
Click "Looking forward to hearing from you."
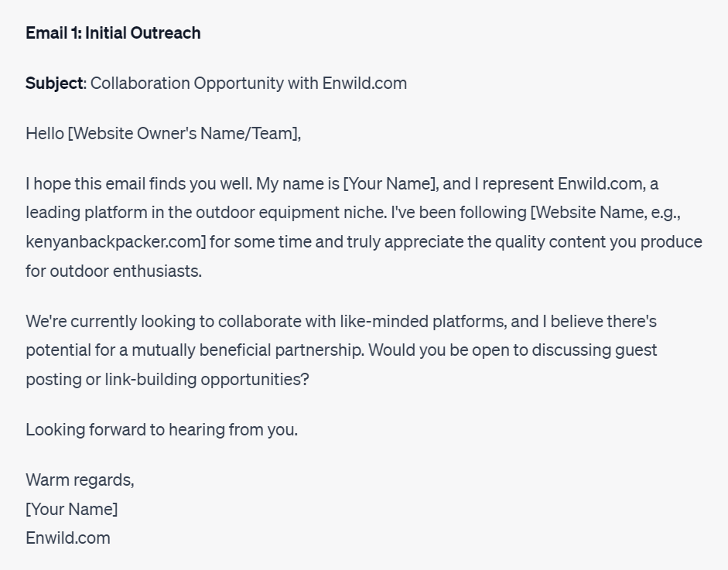coord(161,429)
